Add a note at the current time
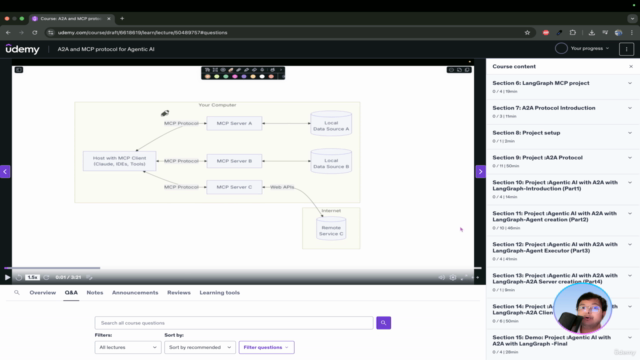Screen dimensions: 640x360 pyautogui.click(x=89, y=277)
